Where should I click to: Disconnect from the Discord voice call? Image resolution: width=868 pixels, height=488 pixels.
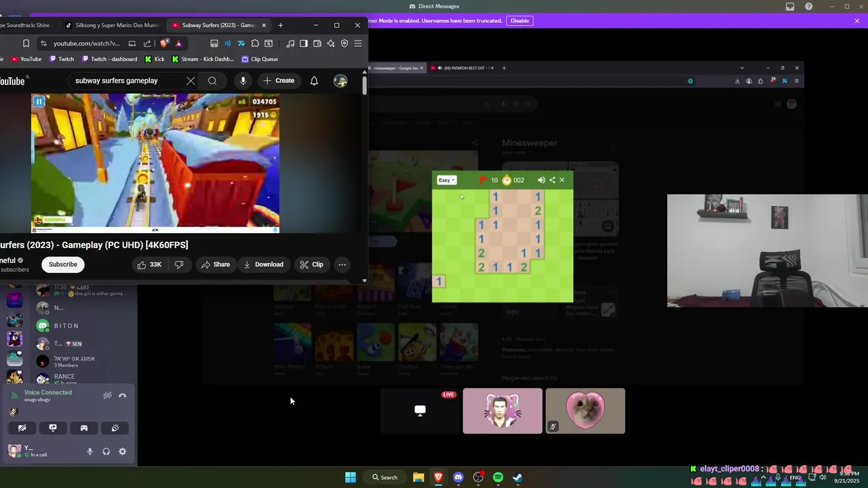point(123,395)
